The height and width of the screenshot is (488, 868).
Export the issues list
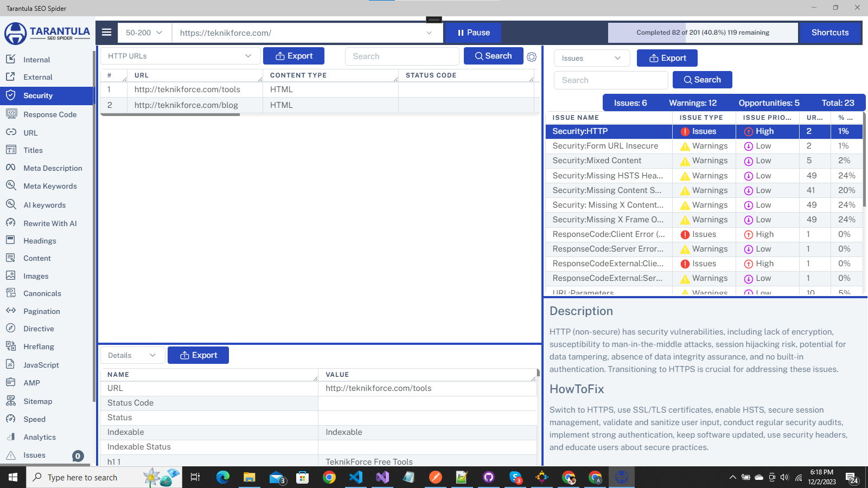pyautogui.click(x=667, y=58)
